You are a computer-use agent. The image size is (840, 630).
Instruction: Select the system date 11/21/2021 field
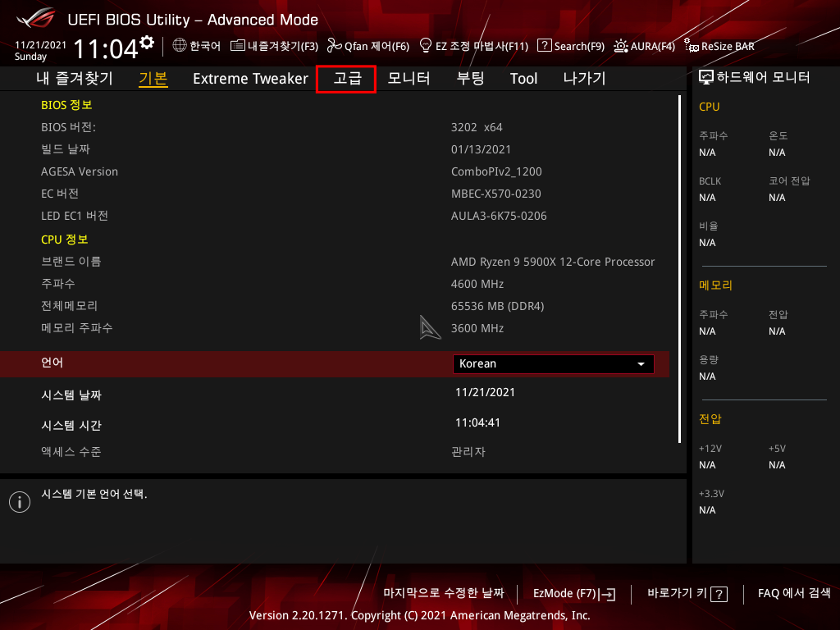[485, 392]
